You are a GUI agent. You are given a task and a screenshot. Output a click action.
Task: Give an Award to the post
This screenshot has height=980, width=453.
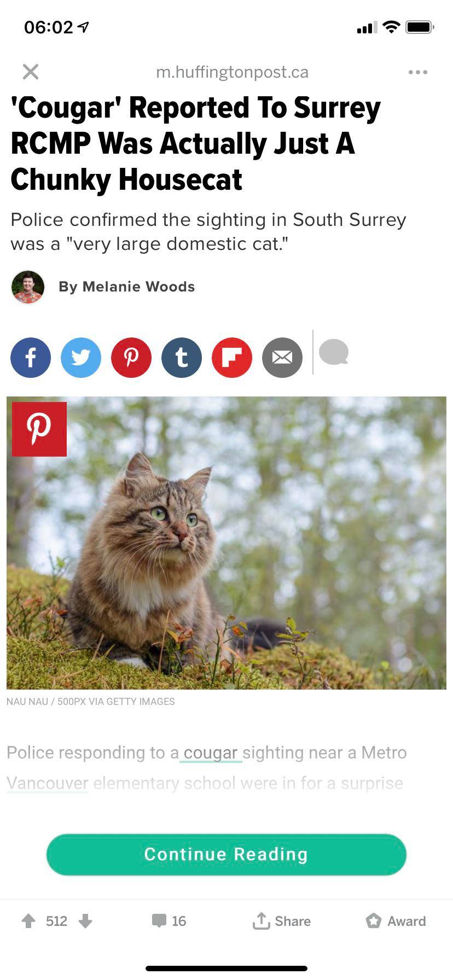pos(396,921)
